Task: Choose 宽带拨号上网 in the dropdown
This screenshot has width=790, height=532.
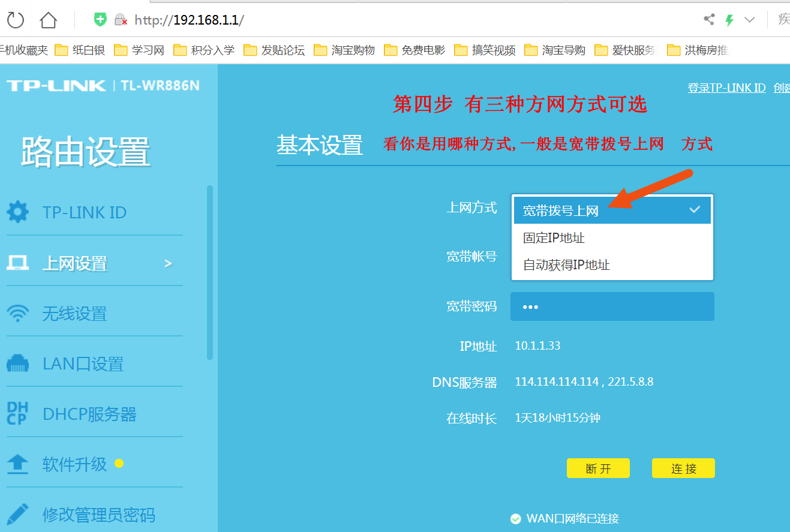Action: click(x=612, y=210)
